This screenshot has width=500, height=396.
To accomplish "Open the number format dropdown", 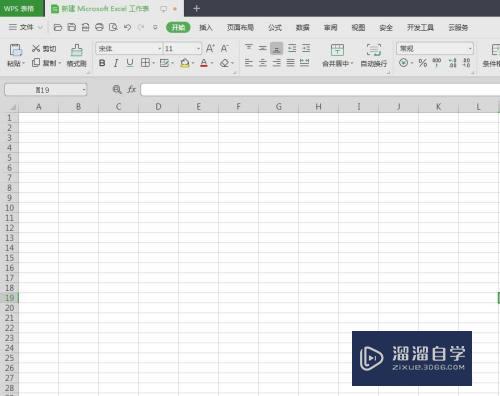I will coord(470,49).
